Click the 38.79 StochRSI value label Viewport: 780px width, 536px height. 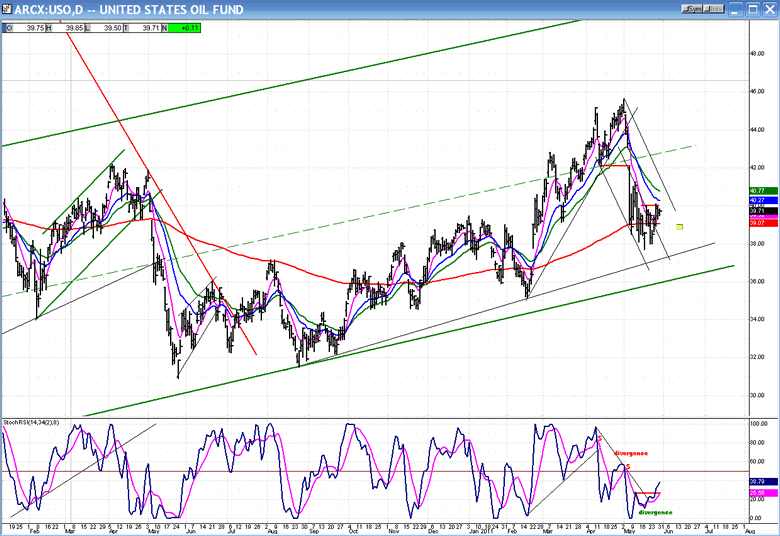756,482
